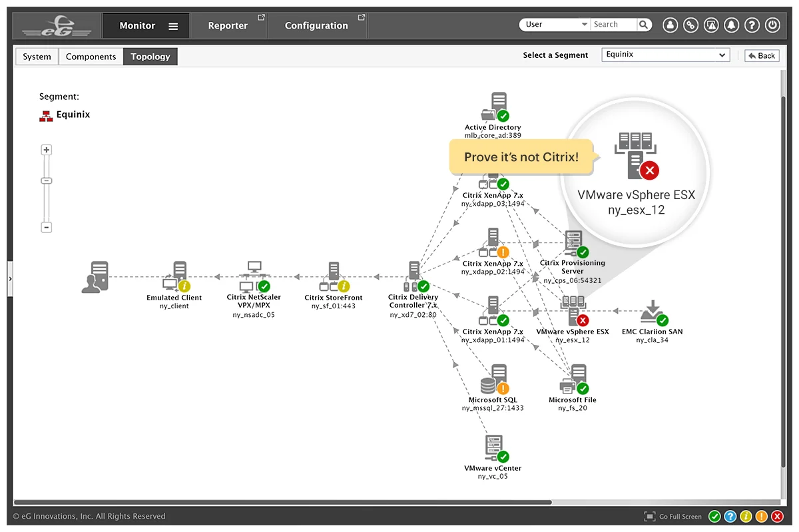This screenshot has height=532, width=799.
Task: Select the Citrix XenApp ny_xdapp_01 node
Action: [x=493, y=311]
